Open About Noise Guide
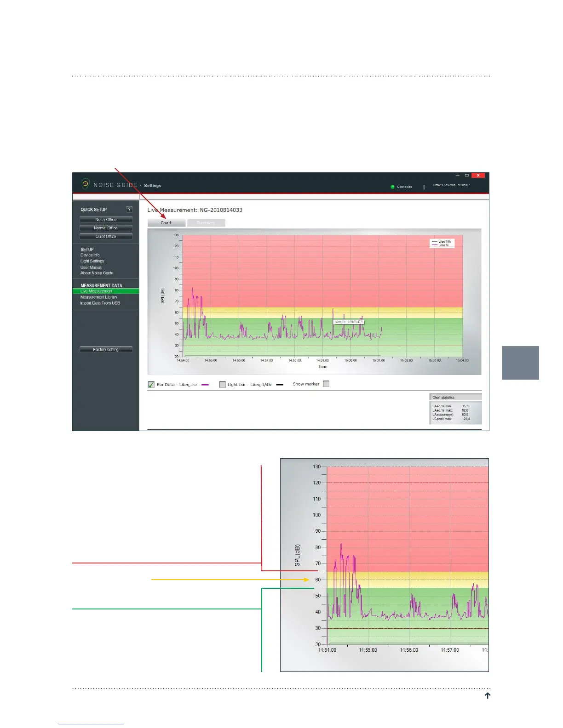Screen dimensions: 563x728 click(x=97, y=273)
